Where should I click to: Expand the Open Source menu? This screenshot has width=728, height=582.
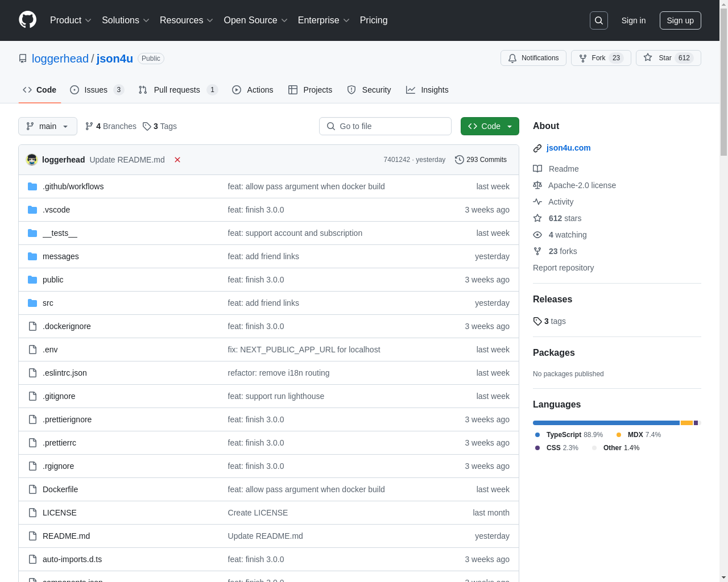(256, 20)
